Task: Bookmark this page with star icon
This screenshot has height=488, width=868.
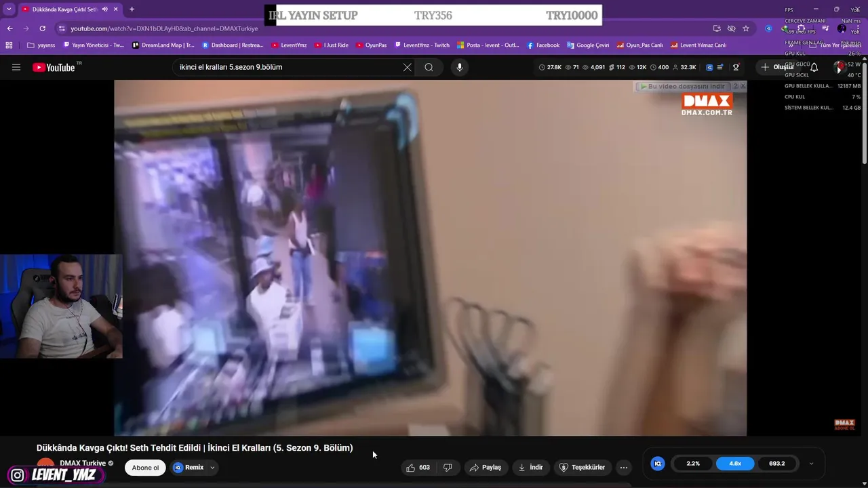Action: (x=746, y=28)
